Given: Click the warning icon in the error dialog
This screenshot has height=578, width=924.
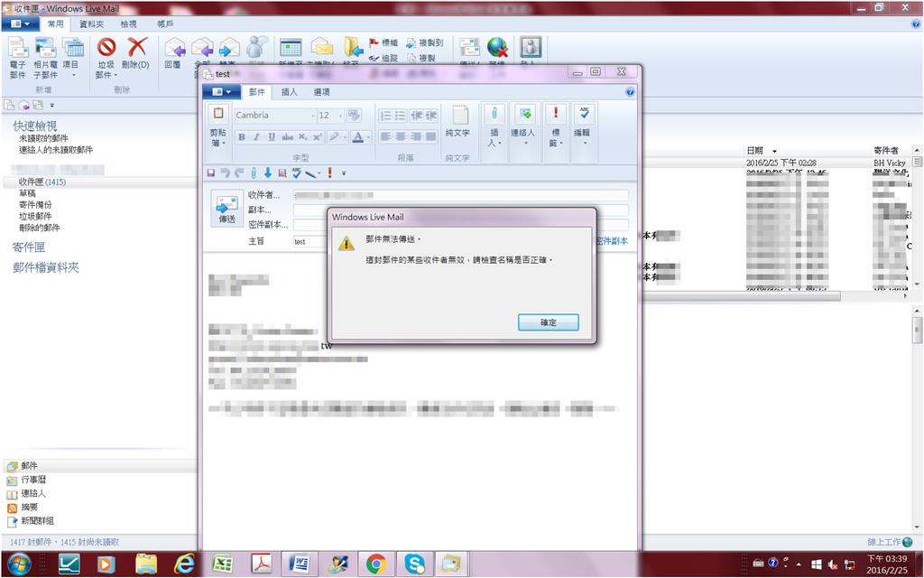Looking at the screenshot, I should (346, 243).
